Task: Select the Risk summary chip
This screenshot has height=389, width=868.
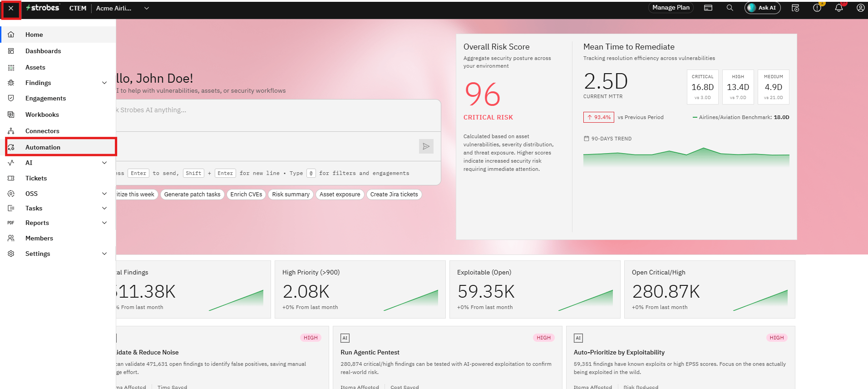Action: (x=291, y=194)
